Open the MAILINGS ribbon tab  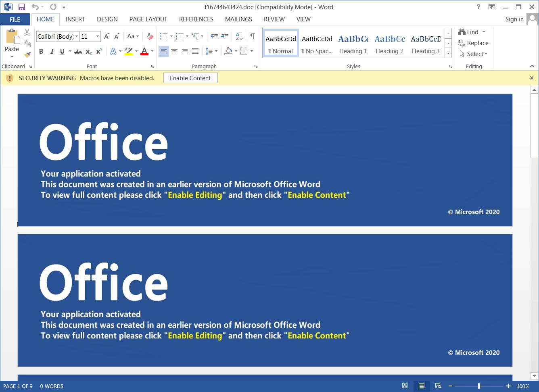238,19
